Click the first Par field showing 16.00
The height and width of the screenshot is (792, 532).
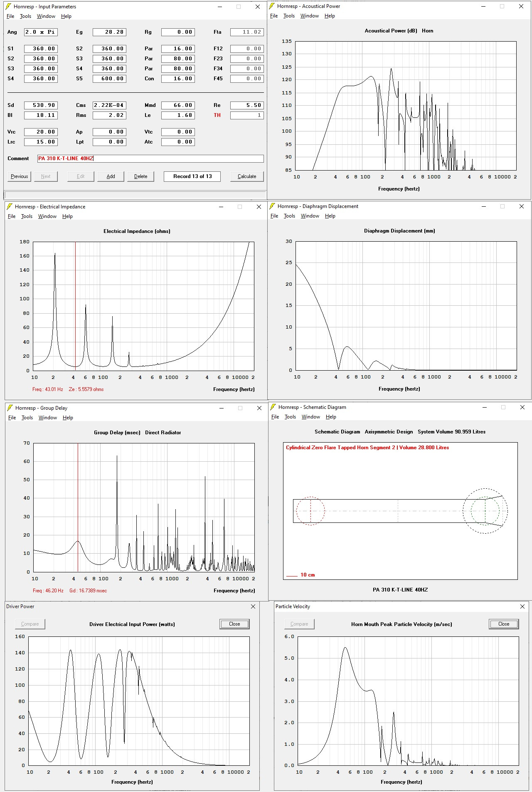click(x=178, y=49)
